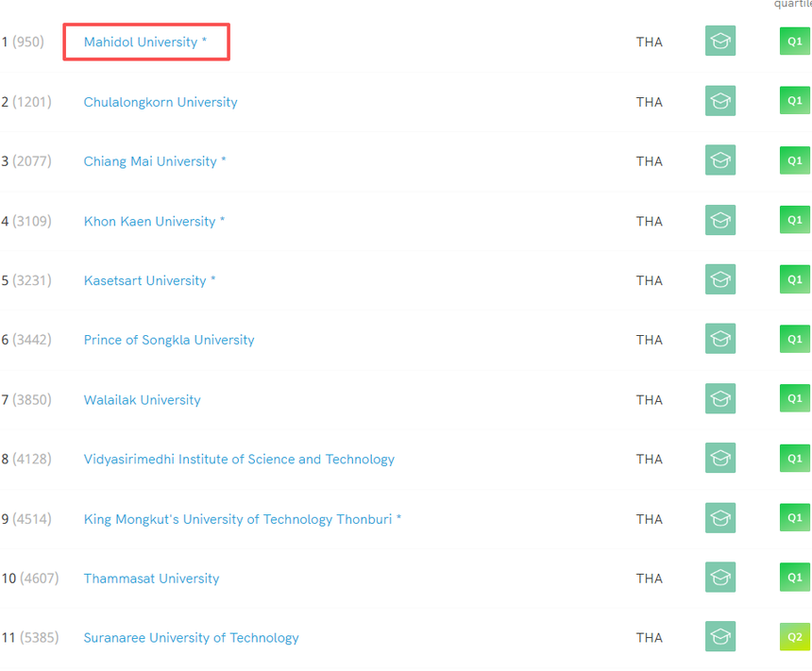Click Q1 quartile badge in Walailak University row
This screenshot has height=671, width=812.
(x=794, y=398)
